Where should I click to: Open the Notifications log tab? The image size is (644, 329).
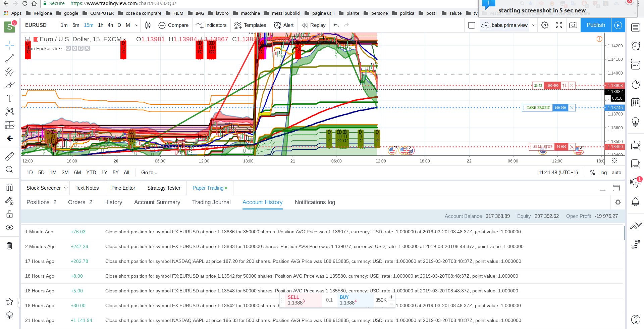(315, 202)
